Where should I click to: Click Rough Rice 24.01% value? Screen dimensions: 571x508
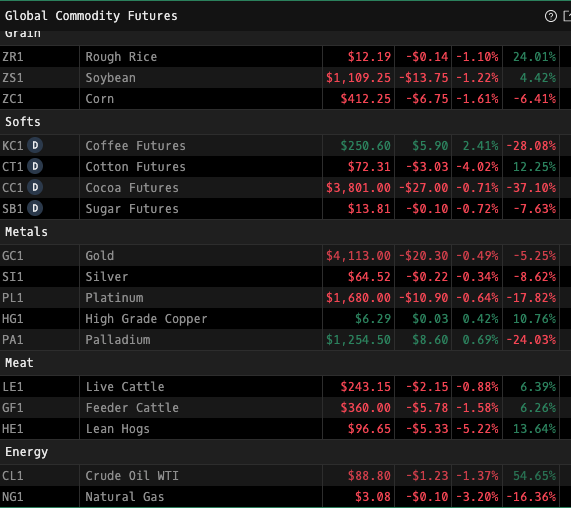pyautogui.click(x=534, y=57)
